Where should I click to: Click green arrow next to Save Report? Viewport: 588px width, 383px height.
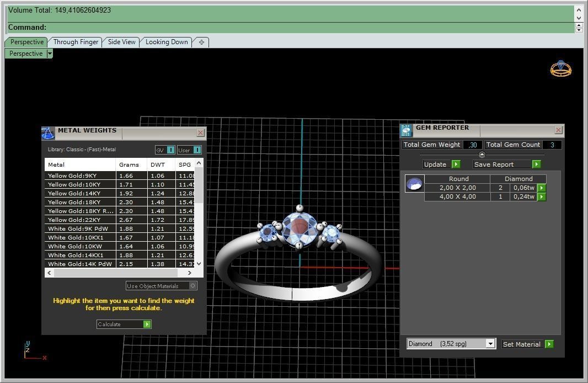pyautogui.click(x=537, y=164)
